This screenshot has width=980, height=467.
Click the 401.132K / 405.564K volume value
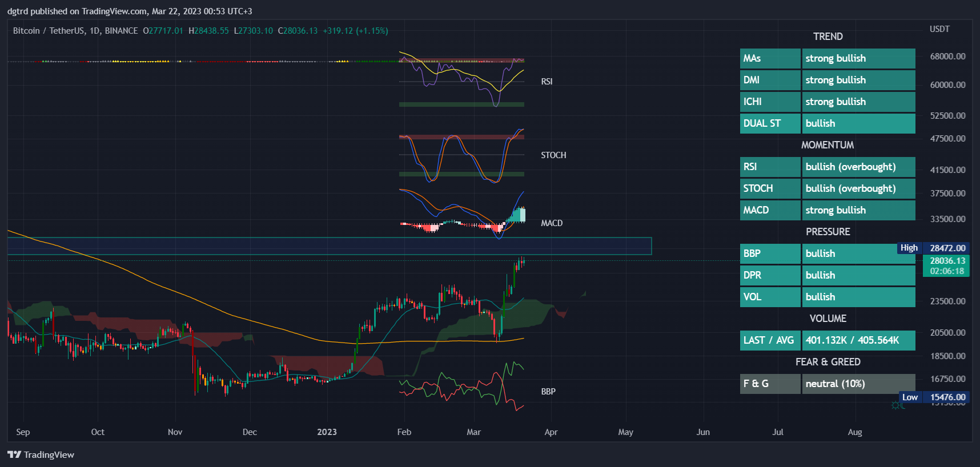pyautogui.click(x=859, y=340)
